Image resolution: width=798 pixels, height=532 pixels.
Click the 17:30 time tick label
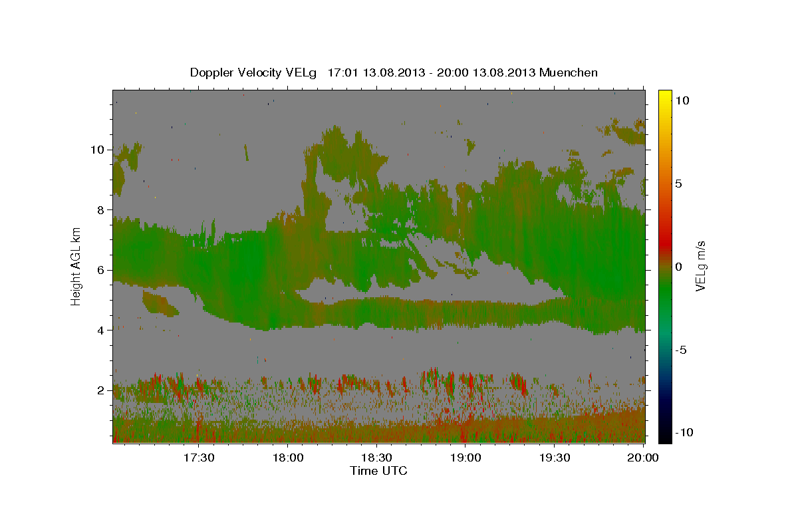point(199,458)
